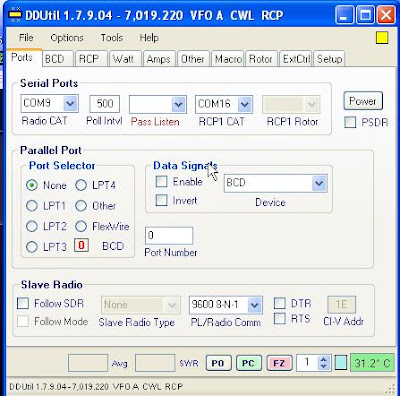Image resolution: width=400 pixels, height=396 pixels.
Task: Switch to the ExtCtrl tab
Action: pos(296,59)
